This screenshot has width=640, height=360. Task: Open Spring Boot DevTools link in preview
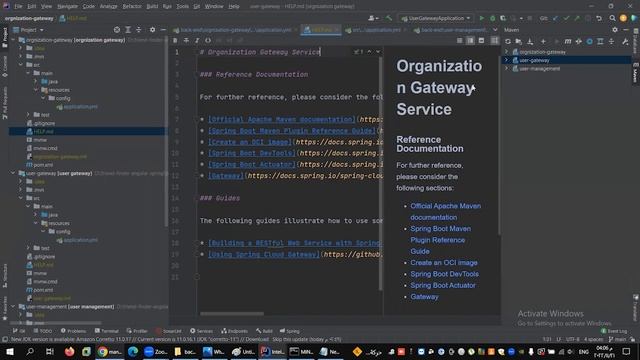[444, 274]
